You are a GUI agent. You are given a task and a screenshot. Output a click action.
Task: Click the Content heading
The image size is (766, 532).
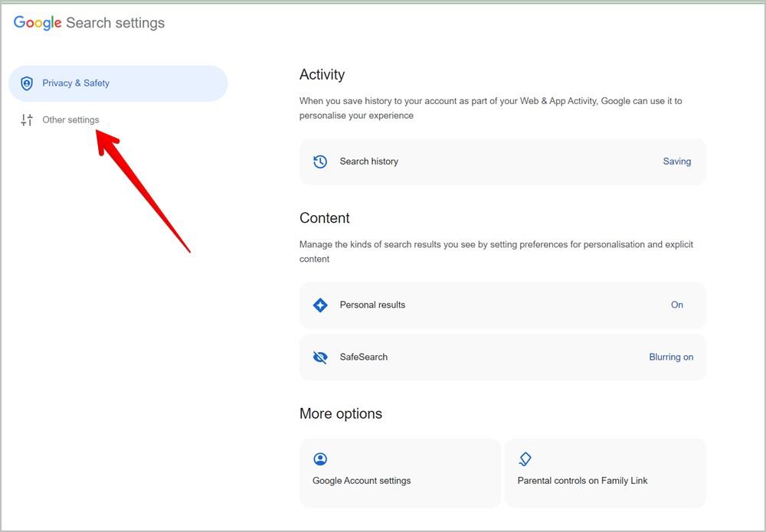point(324,218)
